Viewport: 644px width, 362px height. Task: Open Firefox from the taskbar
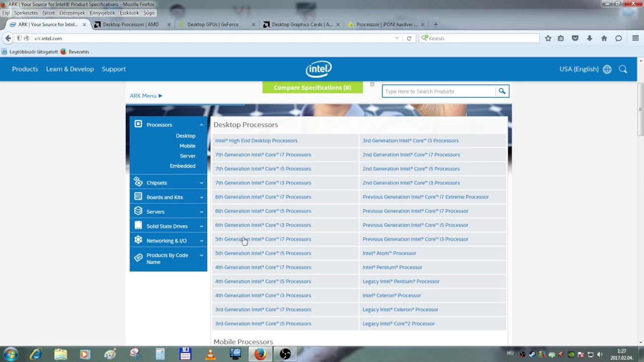[x=260, y=354]
